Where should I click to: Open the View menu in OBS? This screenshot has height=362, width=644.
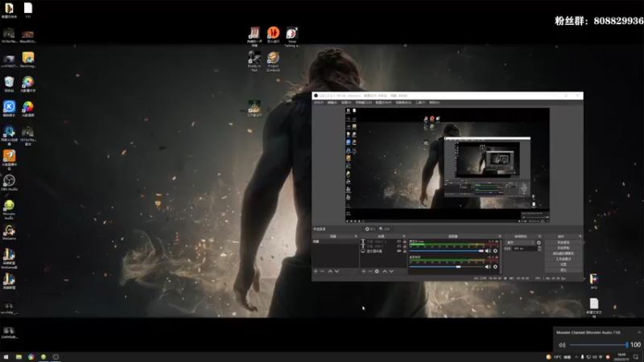[347, 103]
